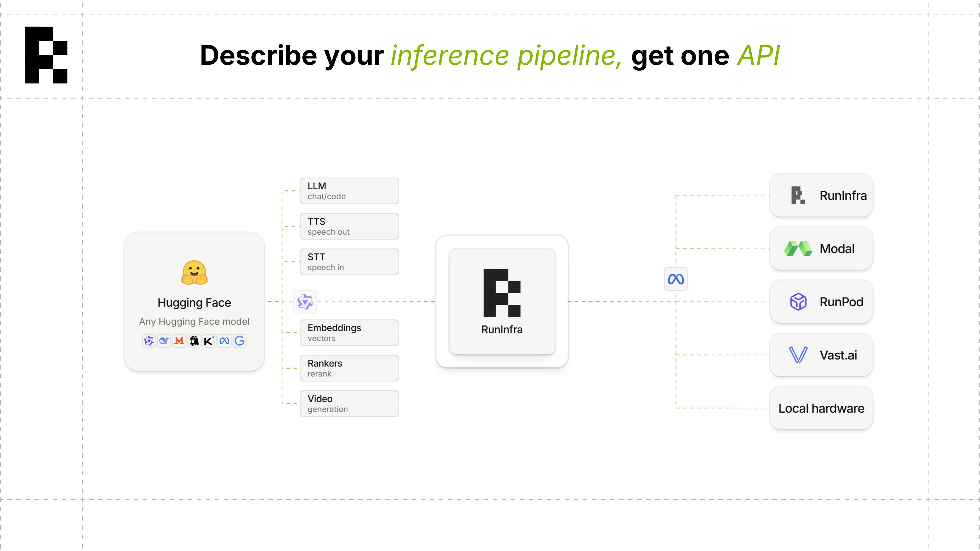Click the small RunInfra logo in the provider list
The height and width of the screenshot is (551, 980).
tap(798, 195)
